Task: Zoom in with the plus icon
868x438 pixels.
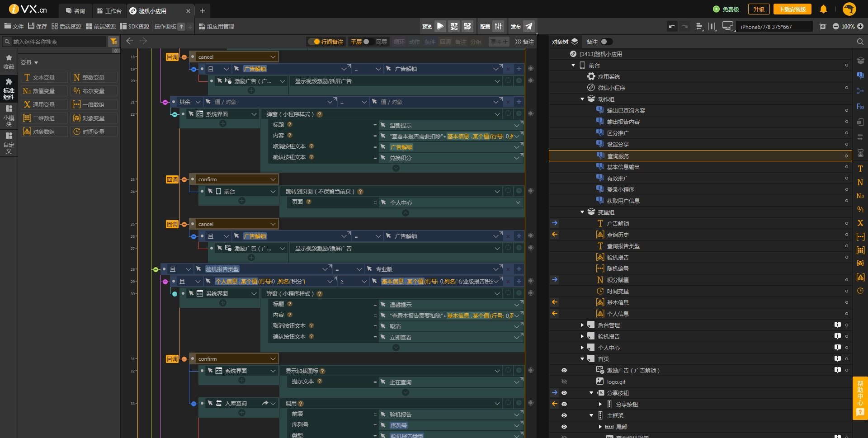Action: 860,27
